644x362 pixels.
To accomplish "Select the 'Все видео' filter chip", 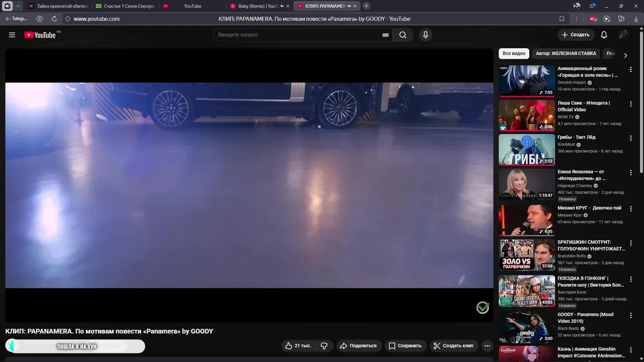I will point(514,53).
